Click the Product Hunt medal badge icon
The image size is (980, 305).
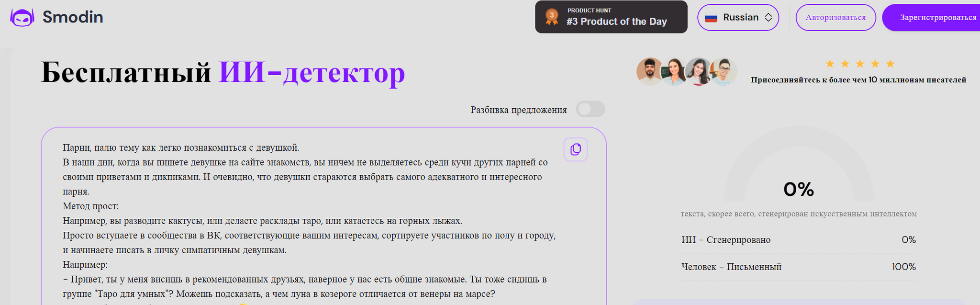click(552, 17)
